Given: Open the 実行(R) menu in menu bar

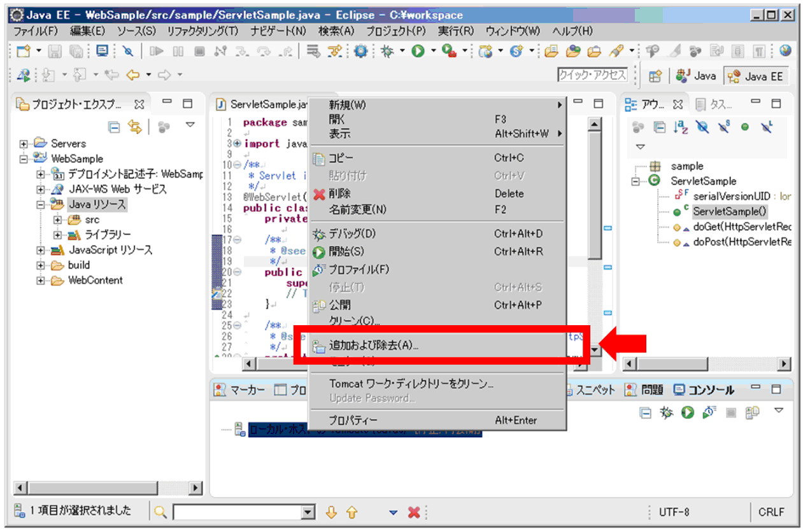Looking at the screenshot, I should (x=455, y=31).
